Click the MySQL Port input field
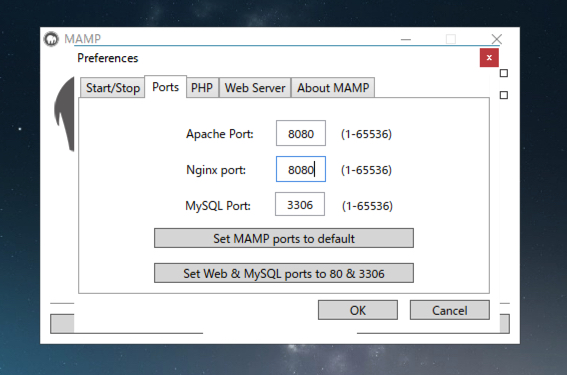 coord(300,204)
